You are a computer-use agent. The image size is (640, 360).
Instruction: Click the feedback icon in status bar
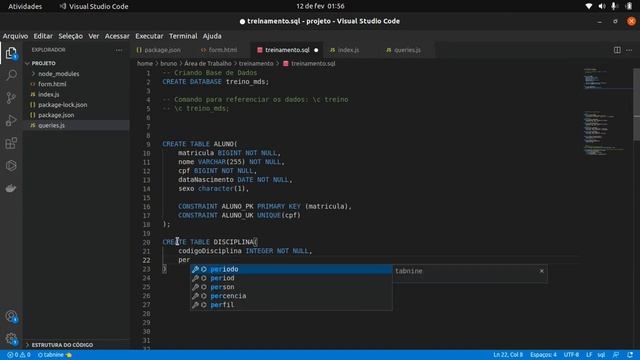pos(616,355)
